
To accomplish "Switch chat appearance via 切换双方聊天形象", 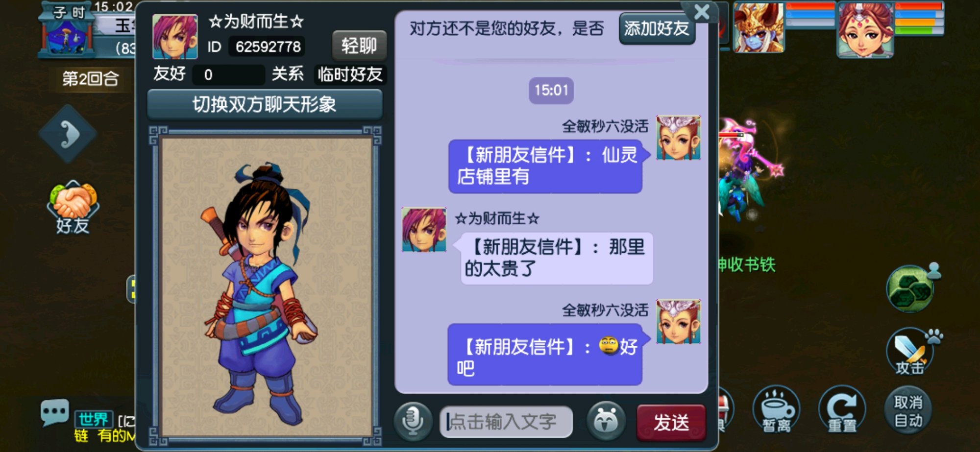I will pos(265,104).
